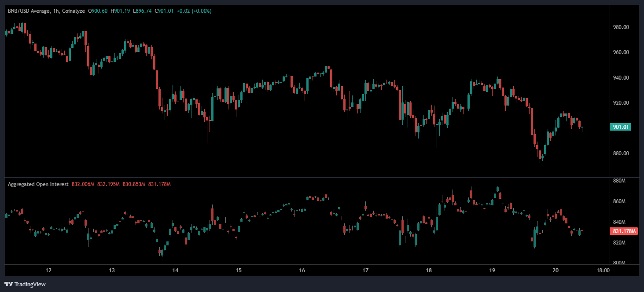Click the TradingView logo icon
The width and height of the screenshot is (644, 292).
click(x=8, y=284)
